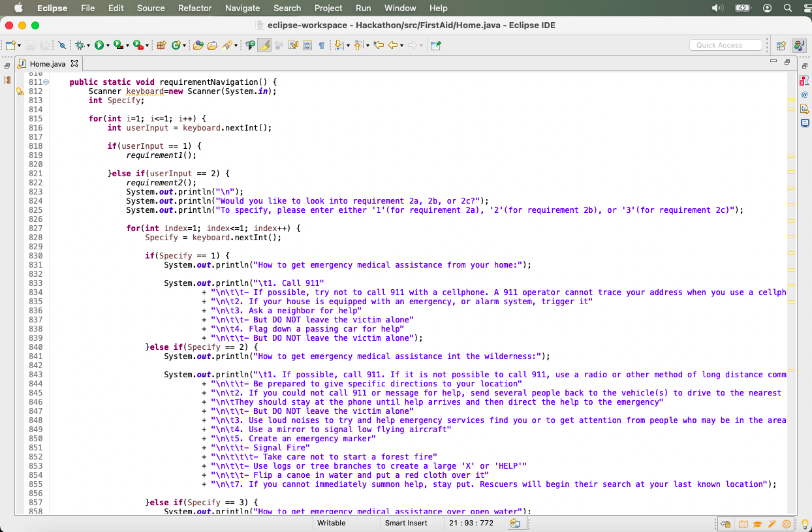This screenshot has height=532, width=812.
Task: Click the Quick Access search field
Action: pyautogui.click(x=726, y=45)
